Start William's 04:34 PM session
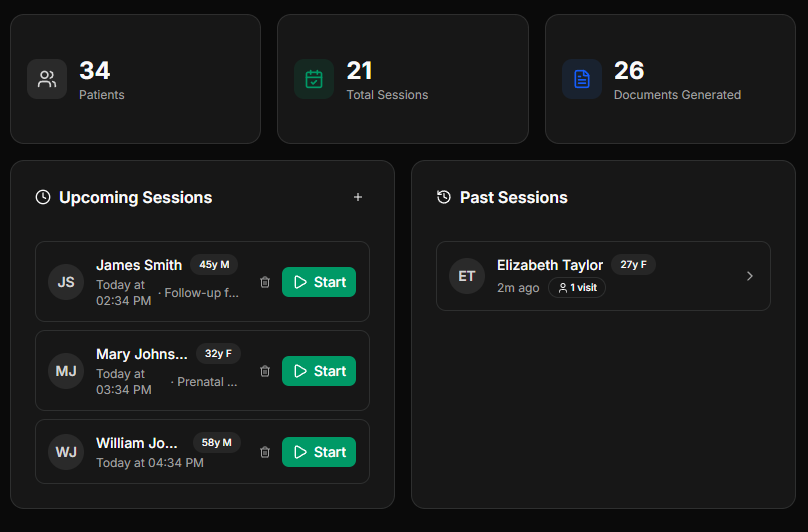Image resolution: width=808 pixels, height=532 pixels. pos(318,452)
